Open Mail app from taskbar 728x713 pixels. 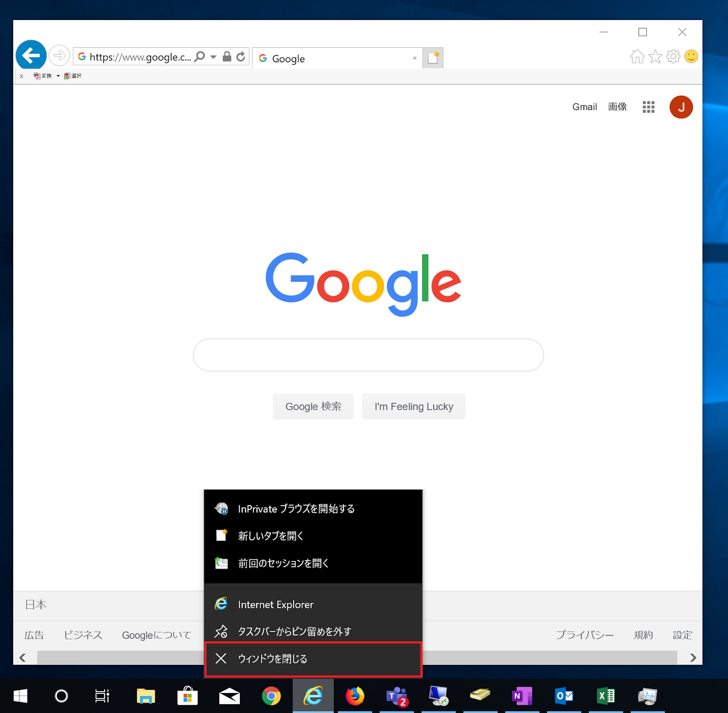(229, 696)
